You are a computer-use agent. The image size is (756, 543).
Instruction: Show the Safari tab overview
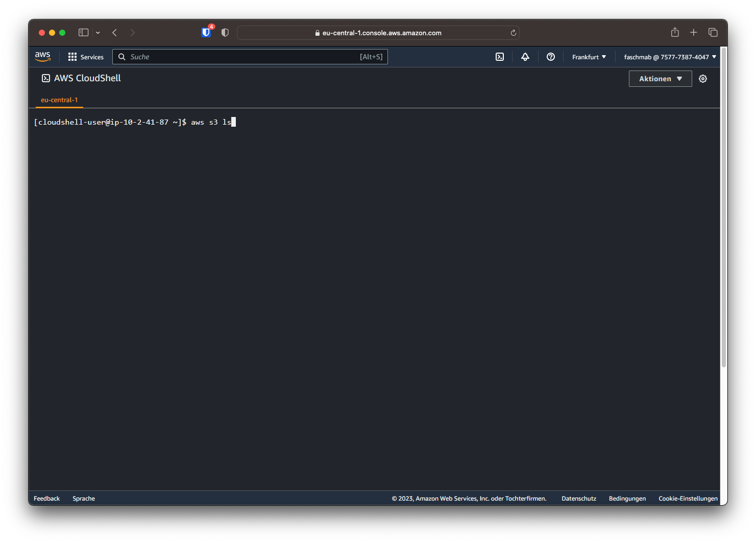(x=713, y=33)
